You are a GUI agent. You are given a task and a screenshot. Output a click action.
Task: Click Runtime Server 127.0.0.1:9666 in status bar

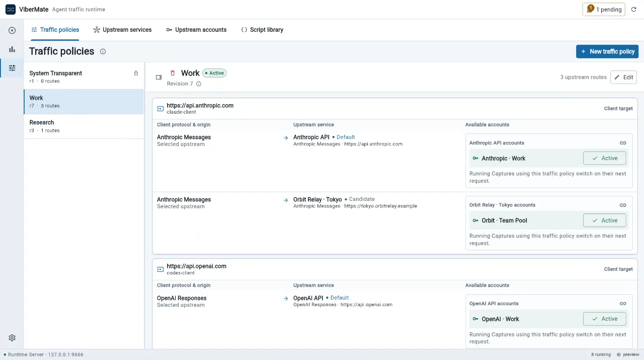43,354
